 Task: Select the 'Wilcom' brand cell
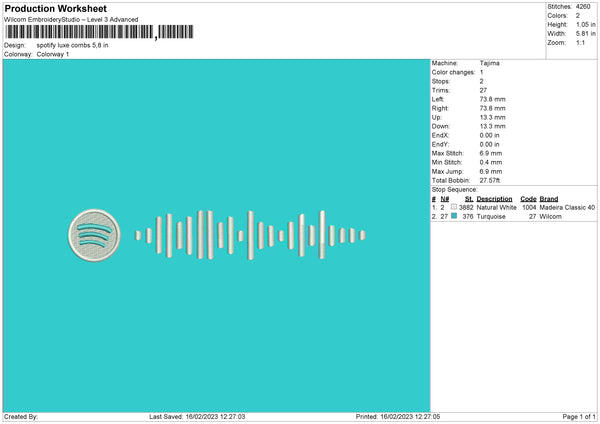pyautogui.click(x=550, y=217)
